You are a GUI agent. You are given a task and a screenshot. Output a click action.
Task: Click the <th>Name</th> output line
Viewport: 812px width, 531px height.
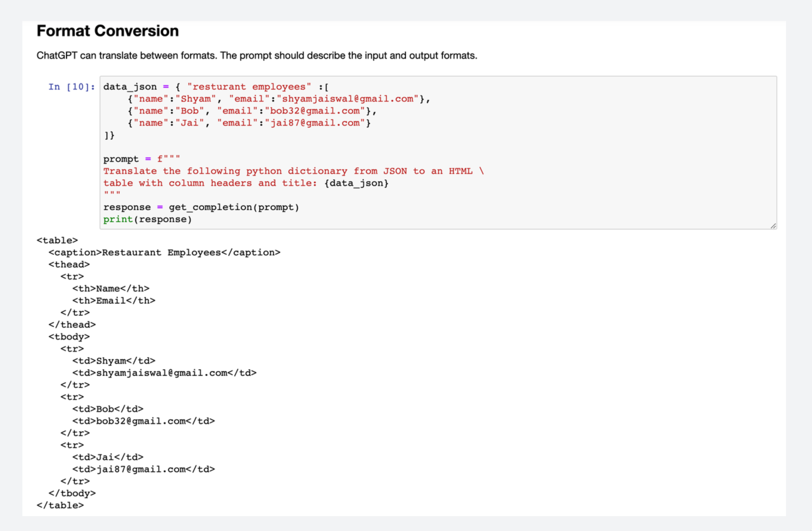[111, 289]
